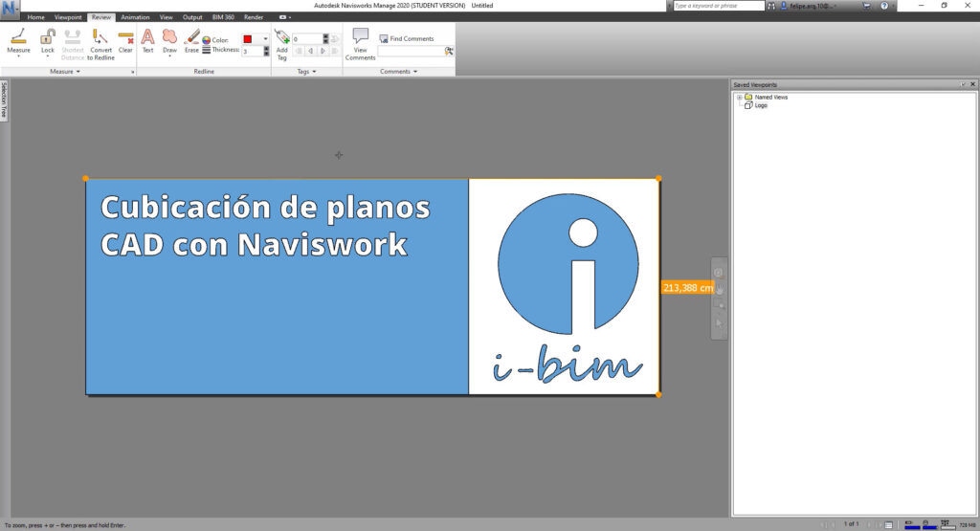The height and width of the screenshot is (531, 980).
Task: Open the redline Color dropdown
Action: point(265,38)
